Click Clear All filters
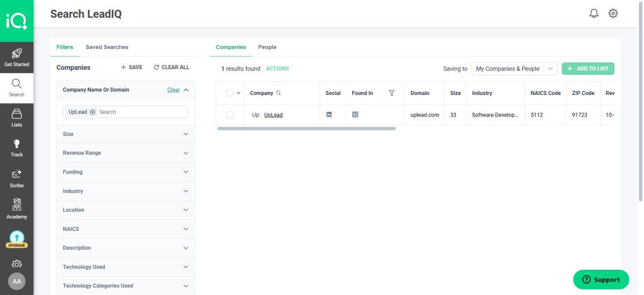 [x=171, y=67]
